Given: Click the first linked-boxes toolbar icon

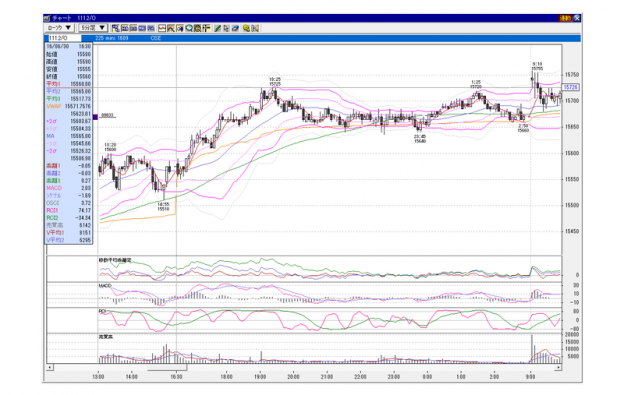Looking at the screenshot, I should pyautogui.click(x=116, y=28).
